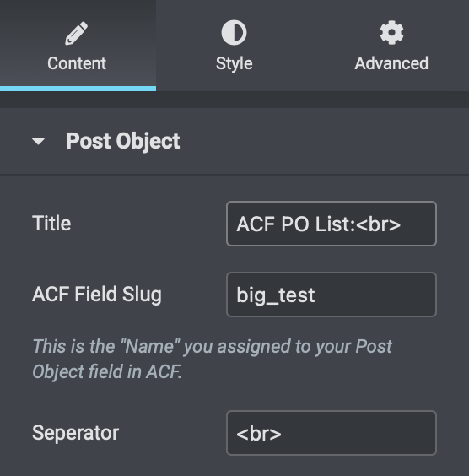Place cursor on 'ACF PO List:<br>' text
This screenshot has height=476, width=469.
[x=319, y=224]
